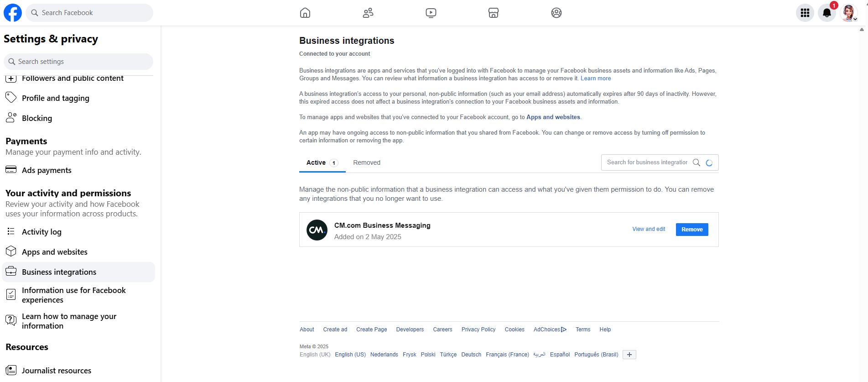
Task: Open the Home feed icon
Action: pyautogui.click(x=305, y=13)
